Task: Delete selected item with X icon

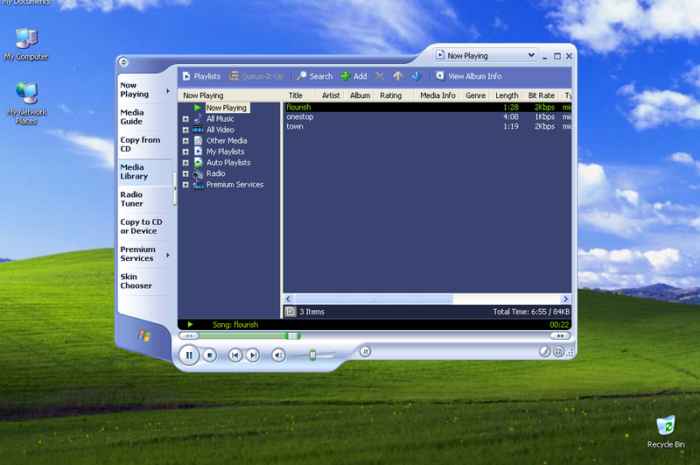Action: [379, 76]
